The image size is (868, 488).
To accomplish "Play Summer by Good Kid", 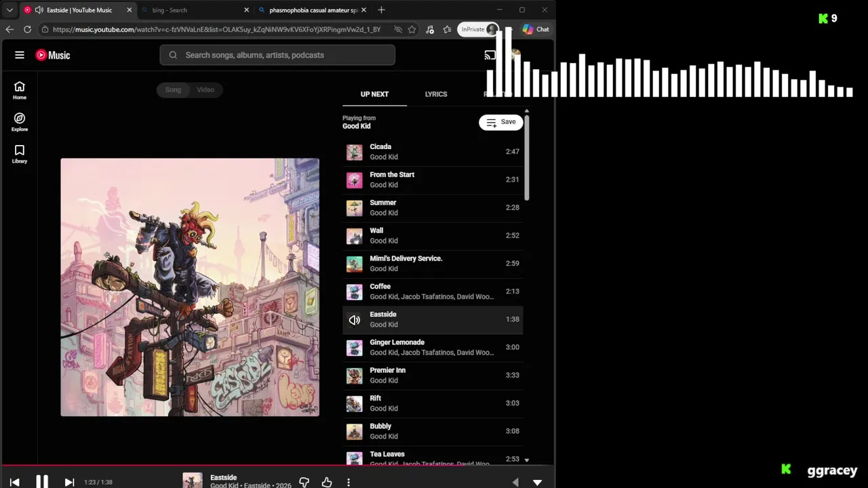I will [433, 207].
